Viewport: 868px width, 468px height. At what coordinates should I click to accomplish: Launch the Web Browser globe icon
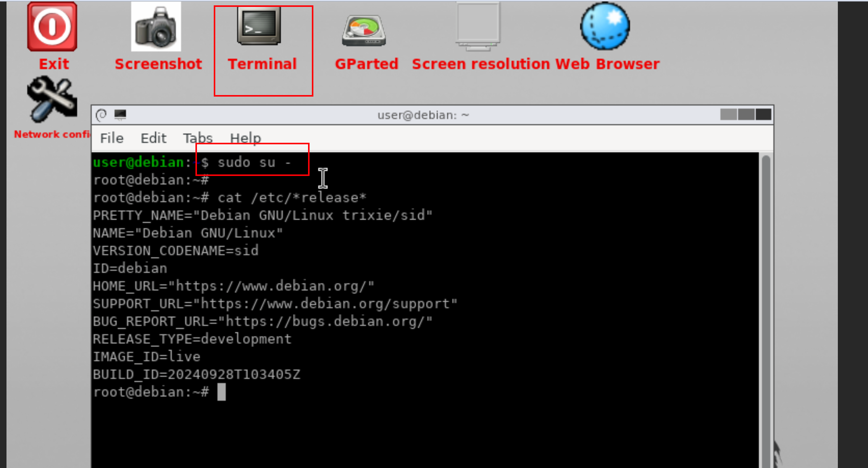(x=605, y=26)
